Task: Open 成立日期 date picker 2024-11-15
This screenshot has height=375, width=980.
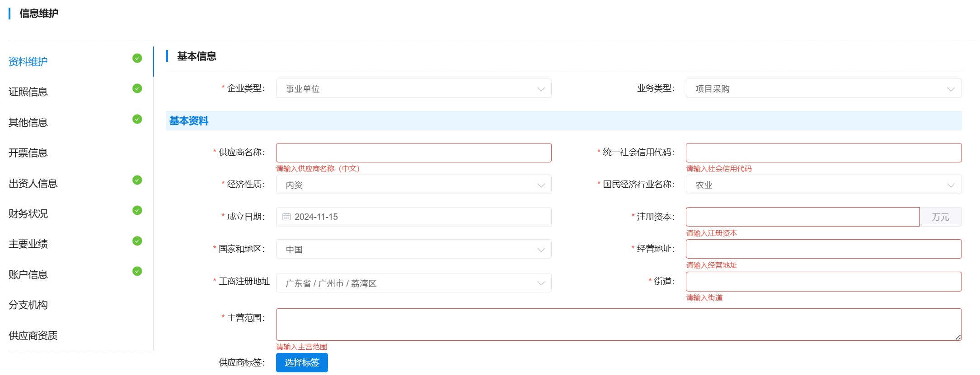Action: 413,217
